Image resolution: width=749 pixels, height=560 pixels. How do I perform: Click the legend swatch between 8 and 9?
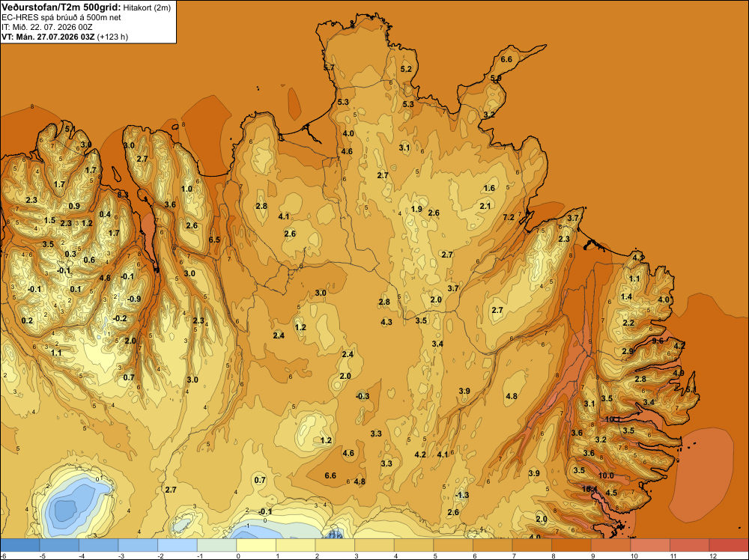(571, 545)
